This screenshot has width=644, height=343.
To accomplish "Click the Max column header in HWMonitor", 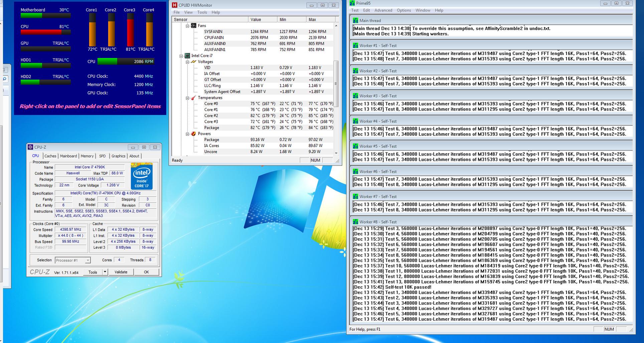I will coord(320,20).
